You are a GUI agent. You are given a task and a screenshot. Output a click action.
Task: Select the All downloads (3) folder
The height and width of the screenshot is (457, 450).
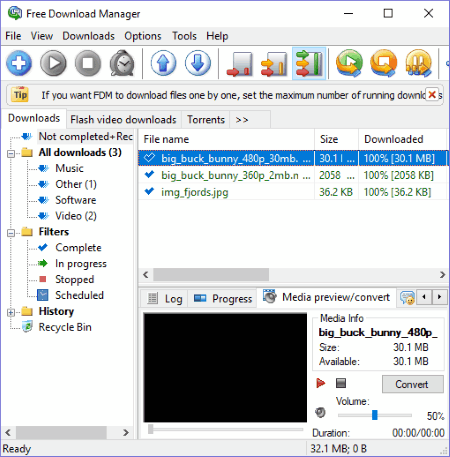[80, 152]
